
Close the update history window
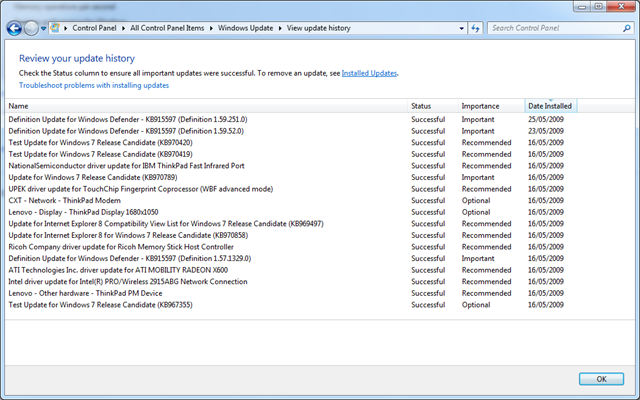click(621, 7)
